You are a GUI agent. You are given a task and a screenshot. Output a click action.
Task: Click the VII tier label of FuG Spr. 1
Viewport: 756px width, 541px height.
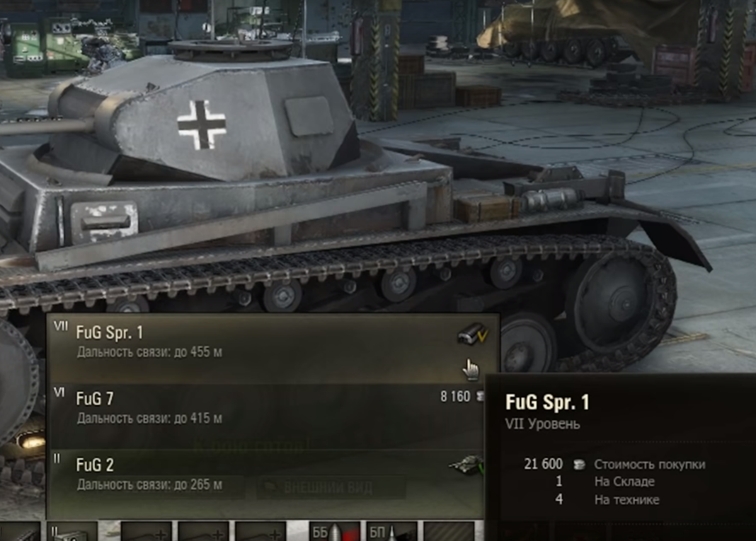pyautogui.click(x=62, y=326)
